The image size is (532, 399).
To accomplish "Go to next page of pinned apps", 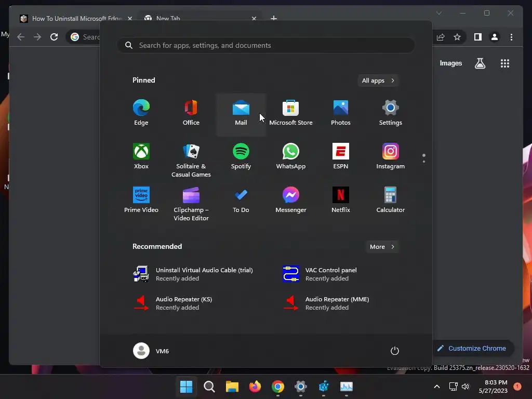I will point(424,162).
